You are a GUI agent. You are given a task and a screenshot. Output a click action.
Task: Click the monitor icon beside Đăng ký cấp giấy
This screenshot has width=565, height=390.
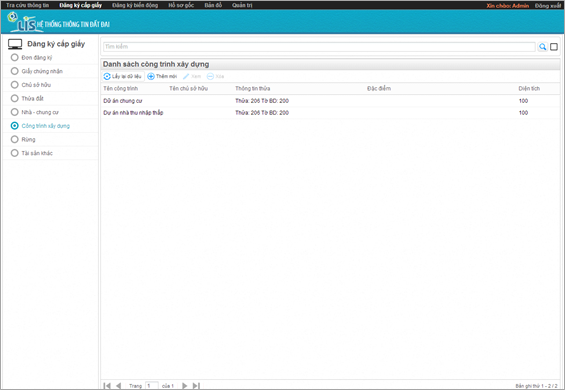coord(15,44)
